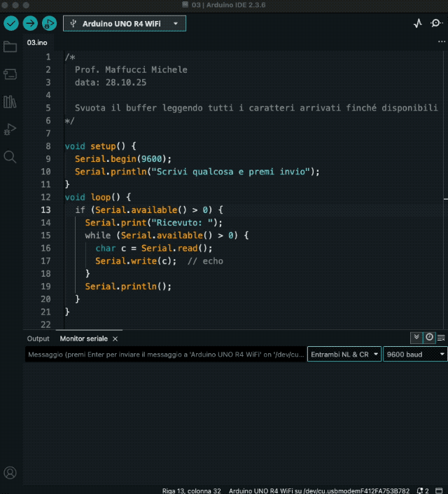Click the Verify sketch checkmark button
Image resolution: width=448 pixels, height=494 pixels.
tap(11, 23)
